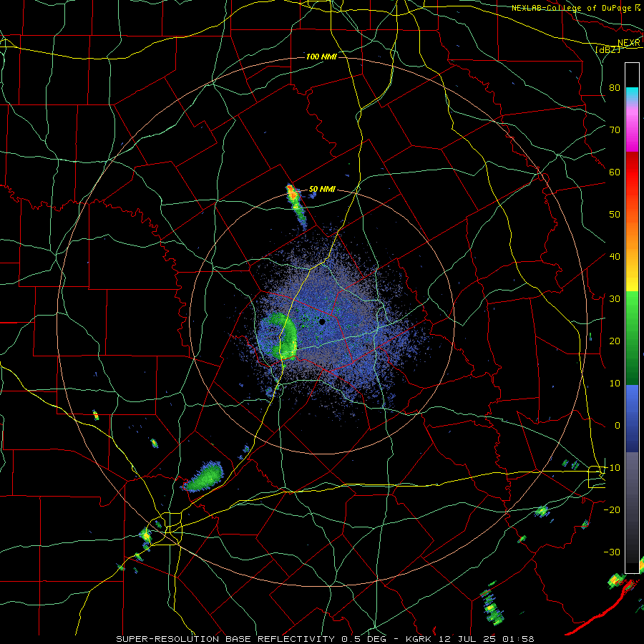Screen dimensions: 644x644
Task: Click the "50 NMI" range ring label
Action: tap(322, 190)
